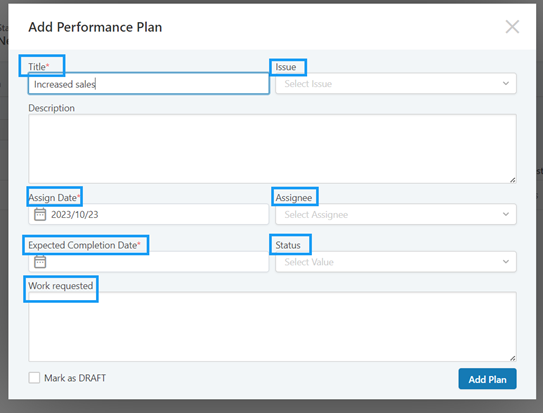Open the Expected Completion Date calendar icon
Screen dimensions: 543x413
40,262
